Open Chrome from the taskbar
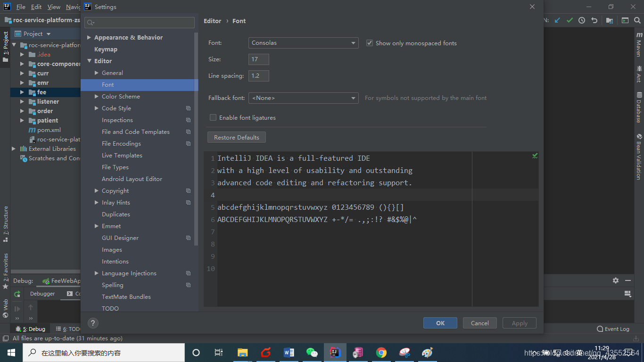This screenshot has width=644, height=362. (381, 353)
